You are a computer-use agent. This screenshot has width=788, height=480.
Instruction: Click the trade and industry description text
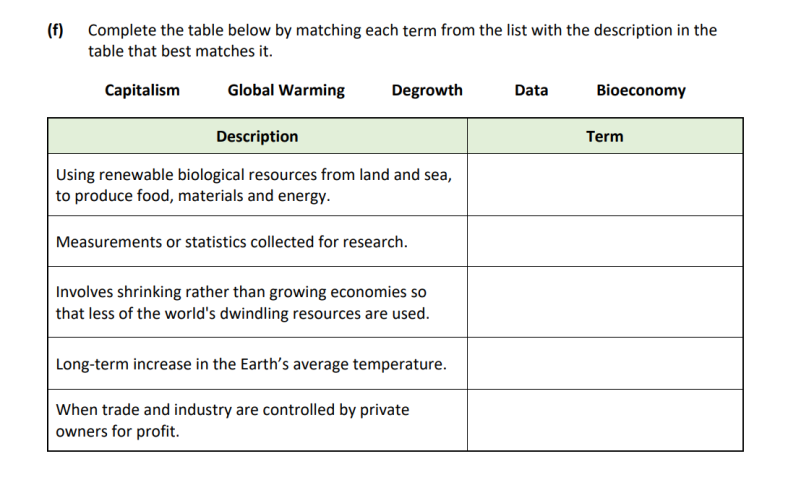click(232, 420)
